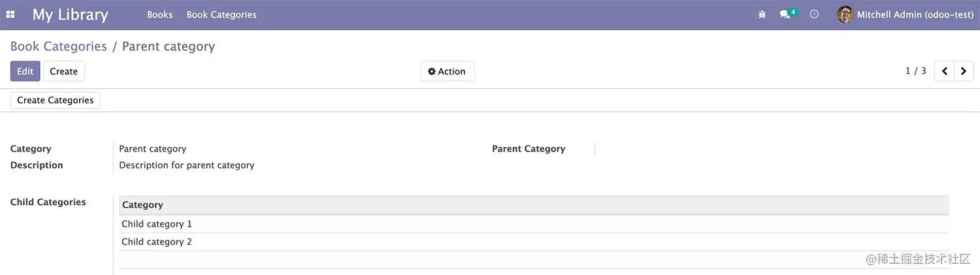
Task: Go to previous record arrow
Action: click(945, 71)
